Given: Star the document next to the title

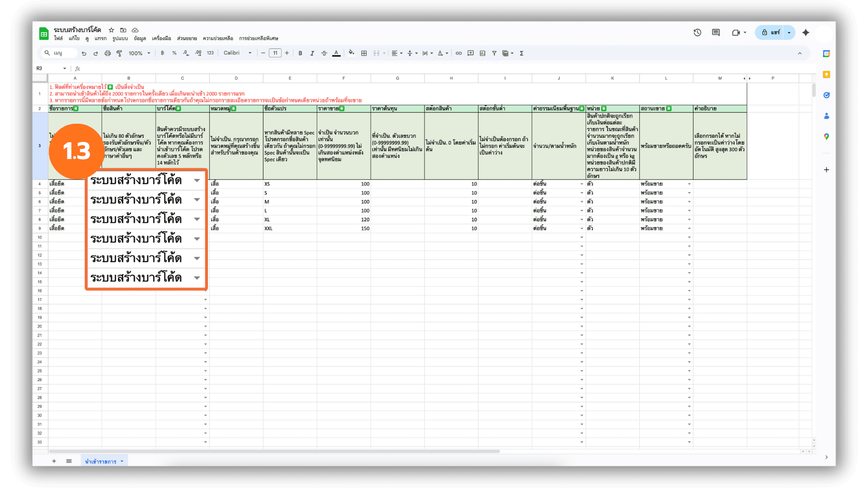Looking at the screenshot, I should point(111,30).
